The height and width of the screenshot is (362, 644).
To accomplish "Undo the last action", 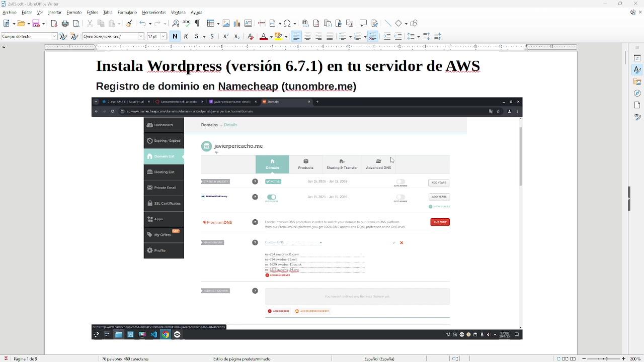I will point(142,23).
